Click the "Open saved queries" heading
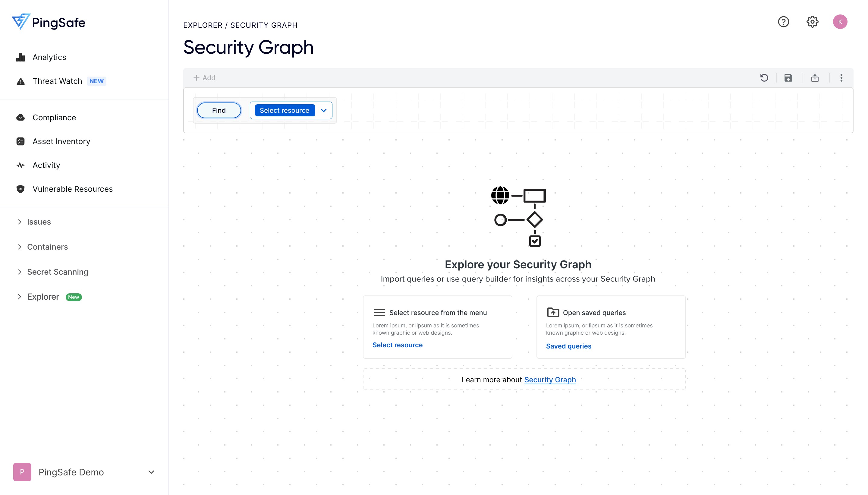 [x=594, y=312]
